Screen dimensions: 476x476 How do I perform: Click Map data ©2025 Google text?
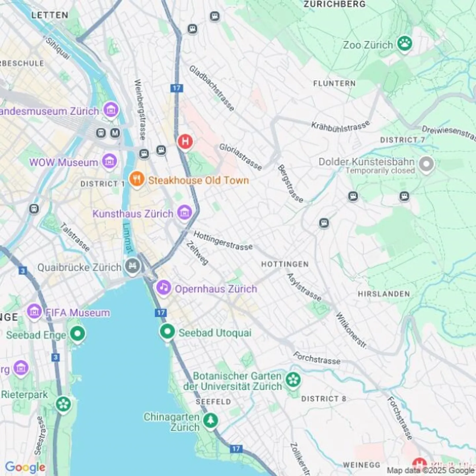click(x=430, y=470)
